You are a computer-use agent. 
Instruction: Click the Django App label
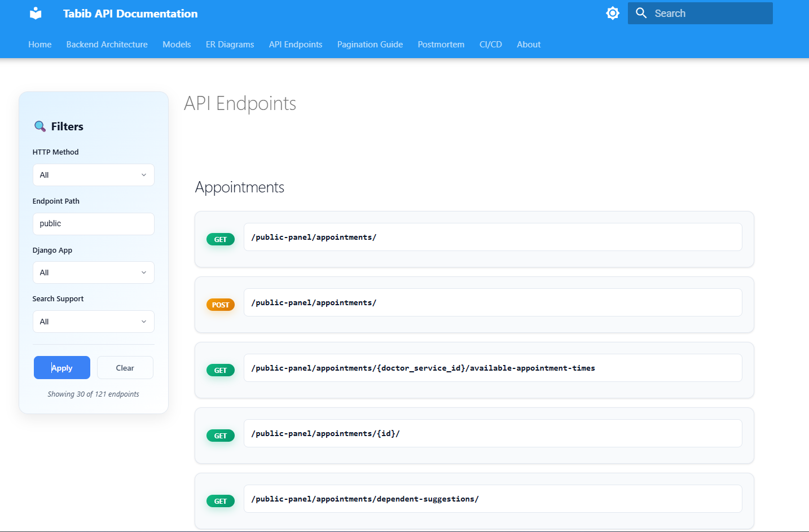(x=52, y=250)
